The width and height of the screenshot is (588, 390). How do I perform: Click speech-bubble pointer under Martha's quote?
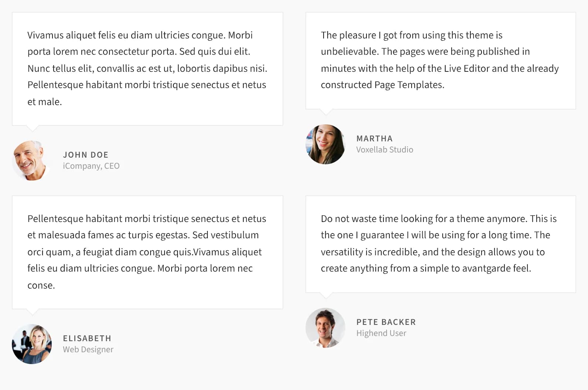[326, 112]
